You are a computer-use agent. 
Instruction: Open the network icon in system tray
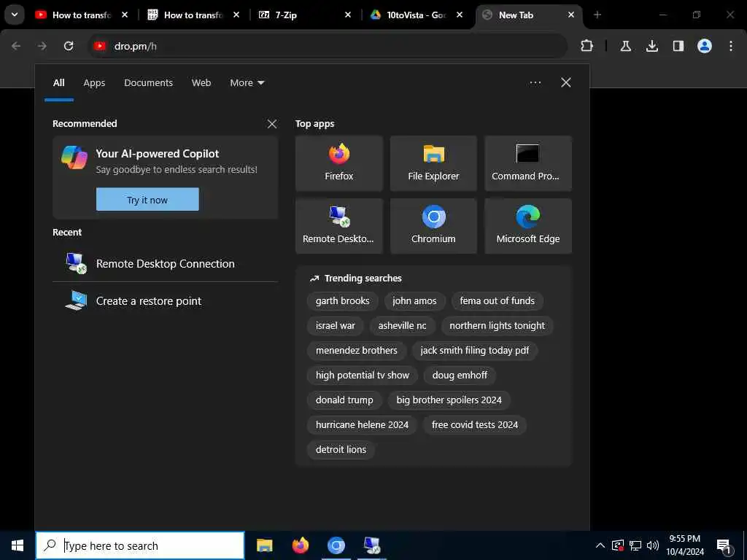click(x=635, y=545)
